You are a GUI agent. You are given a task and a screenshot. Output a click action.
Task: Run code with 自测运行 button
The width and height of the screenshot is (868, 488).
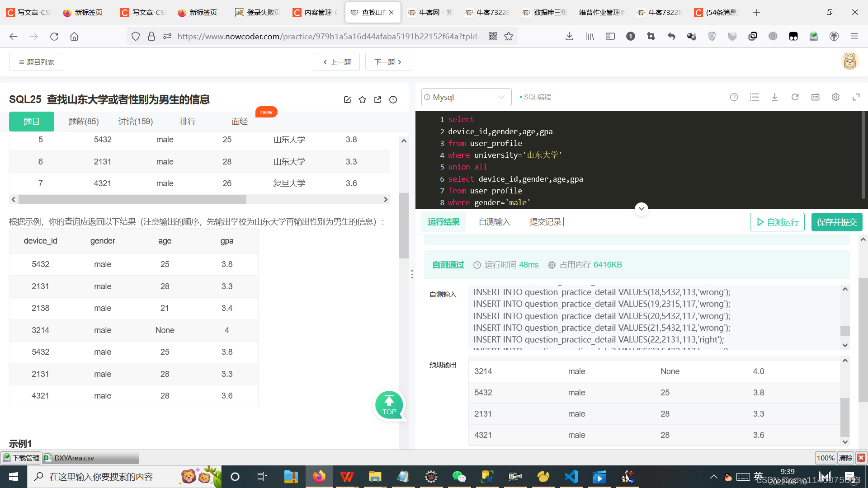click(x=777, y=222)
